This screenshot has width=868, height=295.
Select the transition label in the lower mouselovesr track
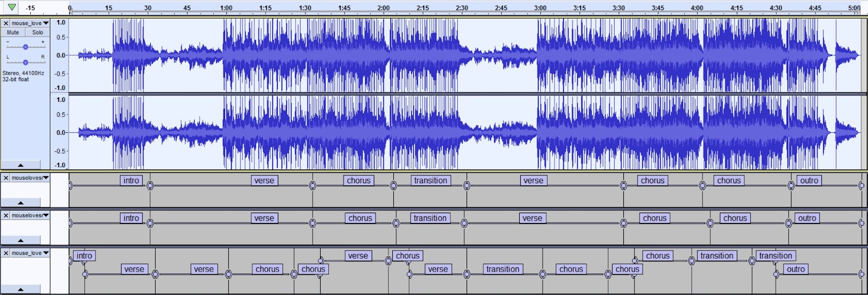(x=430, y=218)
